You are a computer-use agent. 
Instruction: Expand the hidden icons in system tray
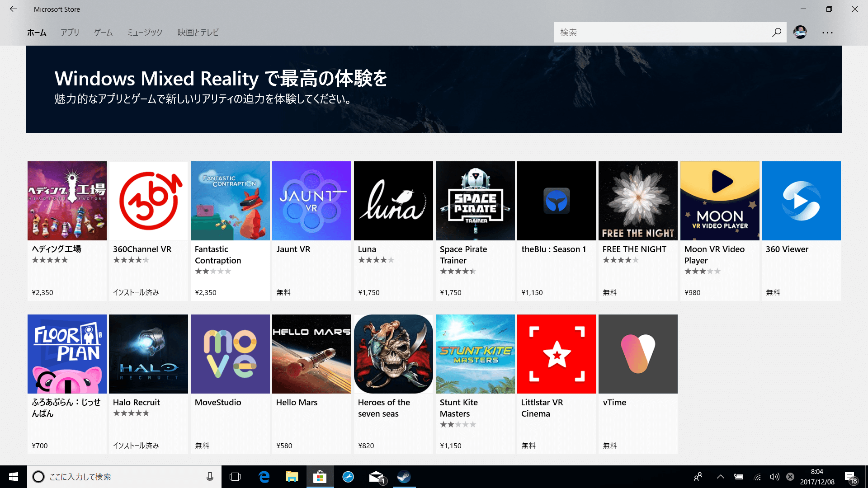720,476
